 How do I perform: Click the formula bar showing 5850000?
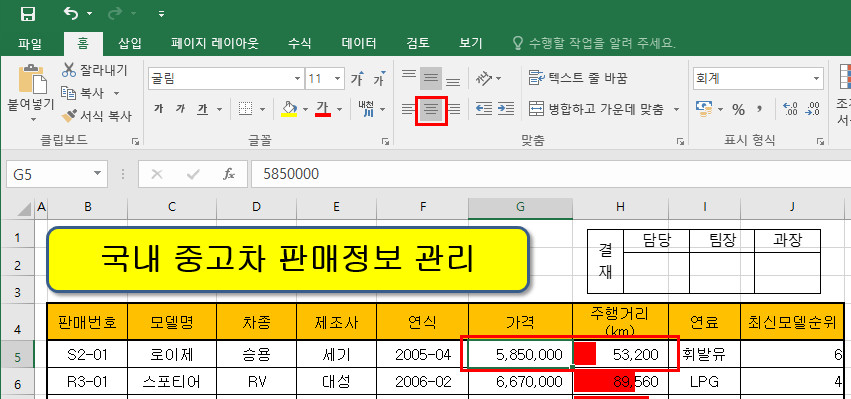[551, 174]
